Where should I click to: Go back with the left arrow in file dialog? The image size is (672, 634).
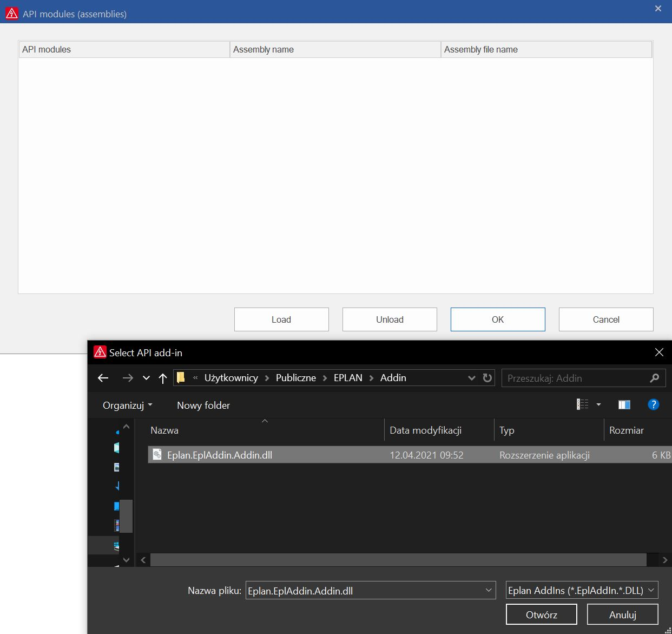[103, 378]
